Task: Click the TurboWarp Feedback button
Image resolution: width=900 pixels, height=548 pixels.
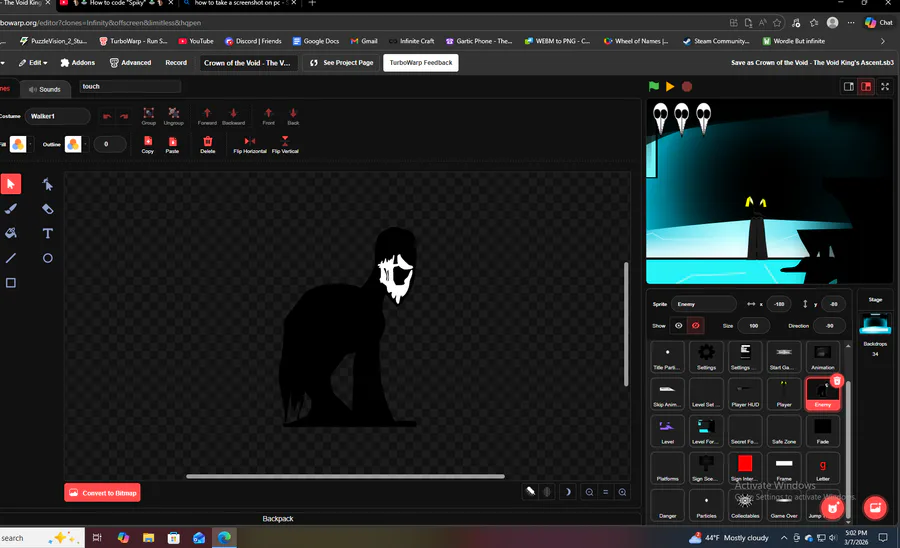Action: 421,63
